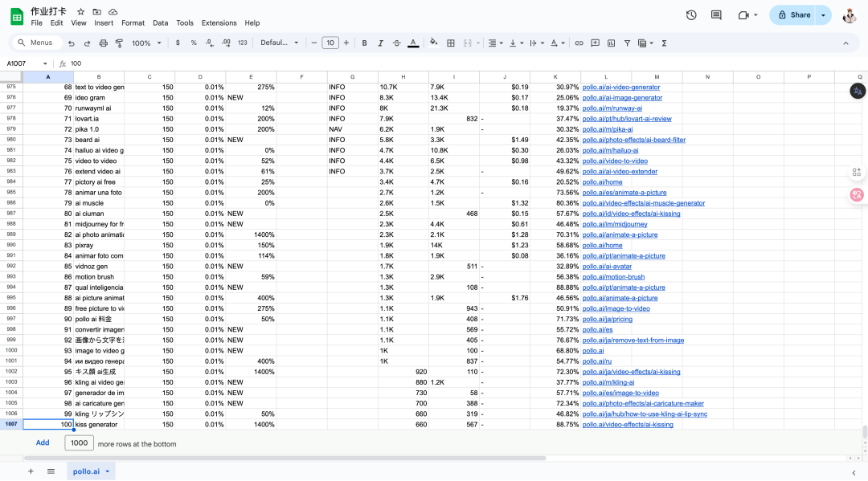Open the Data menu

(161, 23)
